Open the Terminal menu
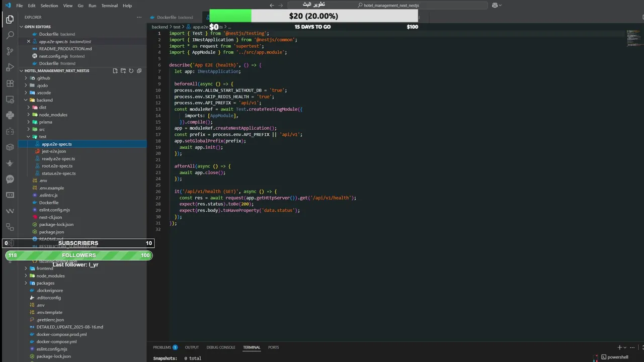This screenshot has width=644, height=362. coord(110,6)
